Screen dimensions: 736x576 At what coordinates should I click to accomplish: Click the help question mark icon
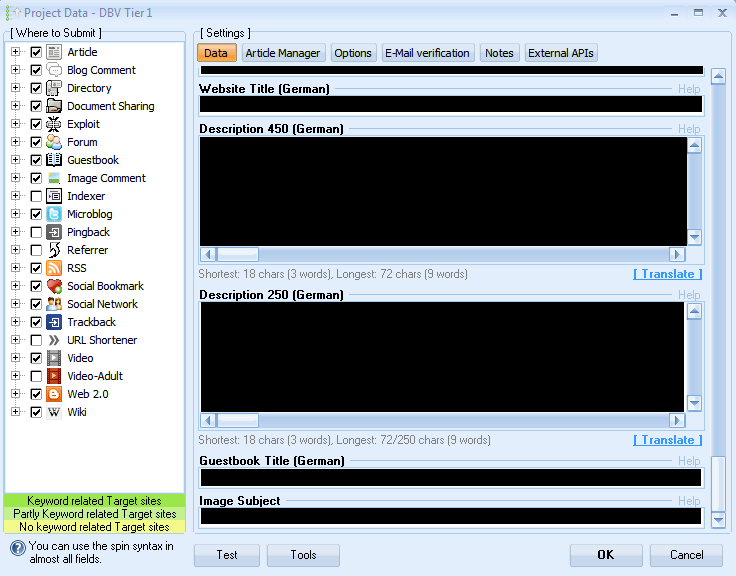tap(17, 547)
